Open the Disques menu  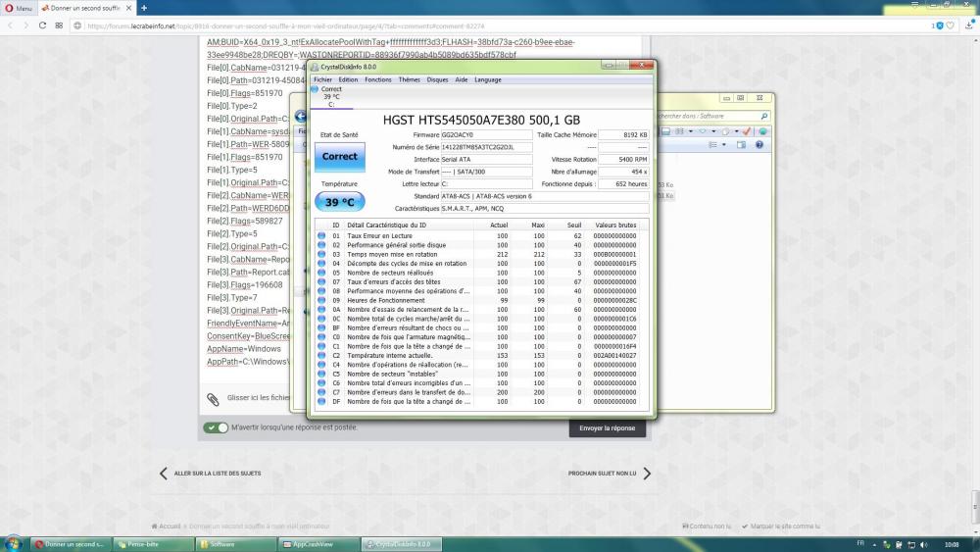(437, 79)
